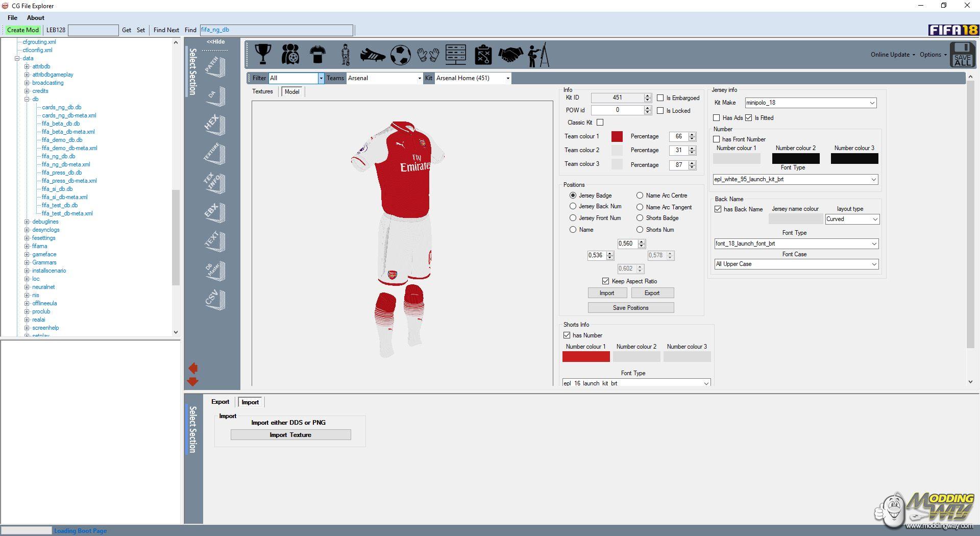Click the red down arrow icon
The image size is (980, 536).
click(193, 381)
